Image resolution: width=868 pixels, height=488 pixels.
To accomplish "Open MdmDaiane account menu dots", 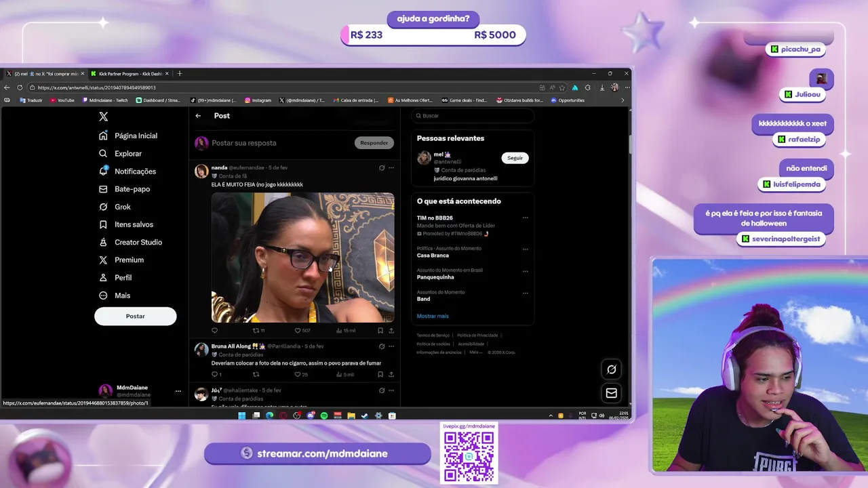I will 178,391.
